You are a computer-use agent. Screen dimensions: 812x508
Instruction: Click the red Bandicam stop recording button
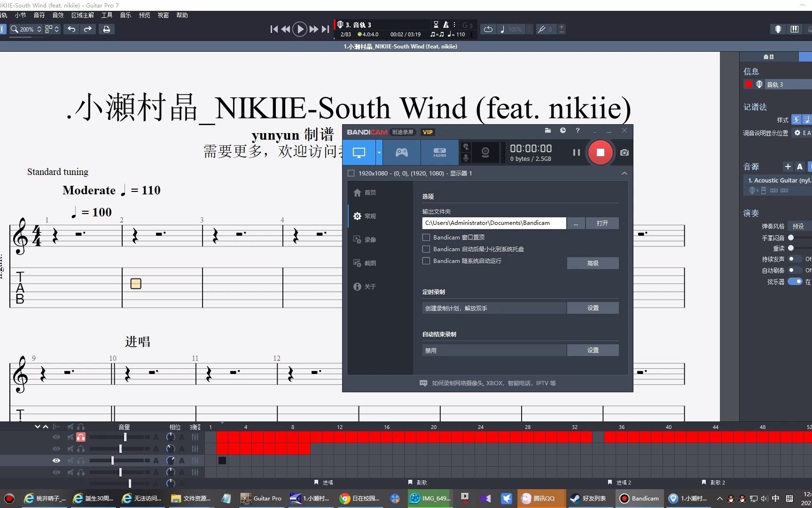pos(600,152)
